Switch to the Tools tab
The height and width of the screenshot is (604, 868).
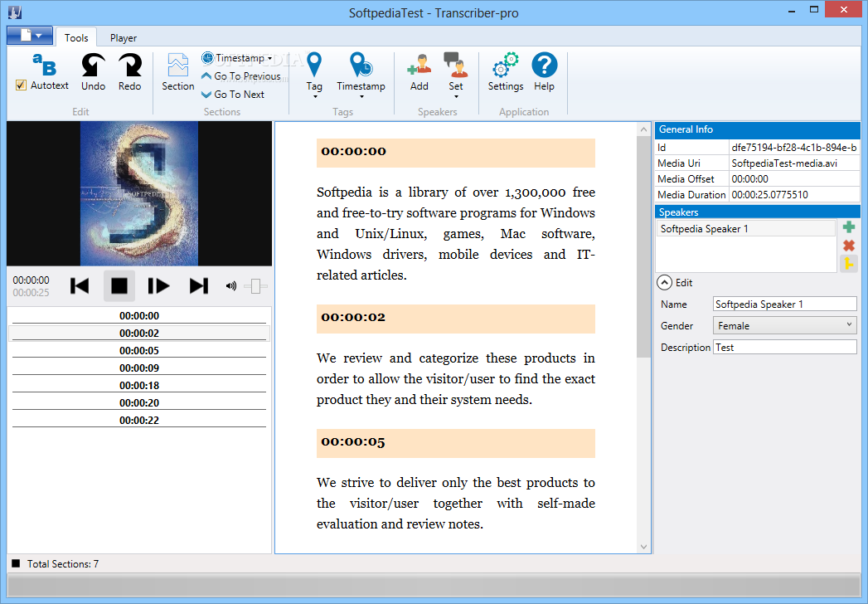point(76,37)
